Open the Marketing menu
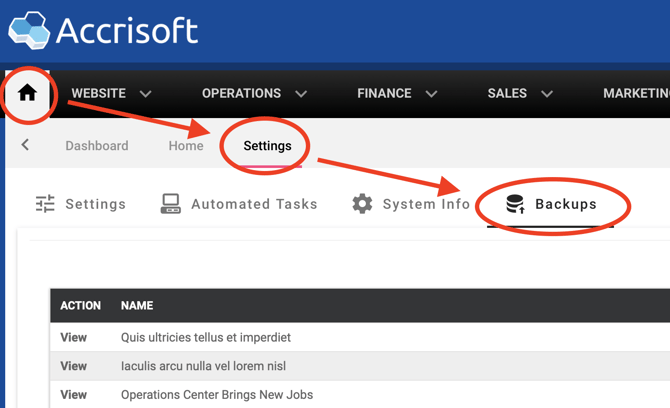Viewport: 670px width, 408px height. (636, 93)
